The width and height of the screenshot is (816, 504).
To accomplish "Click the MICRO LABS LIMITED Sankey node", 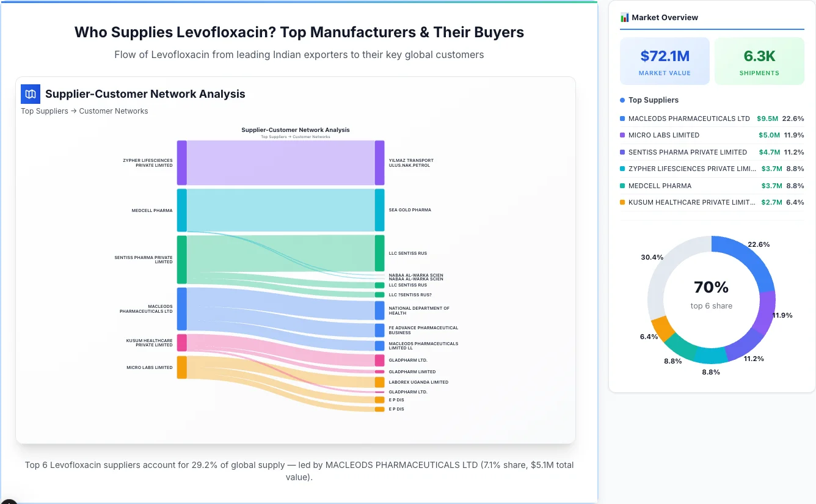I will click(180, 368).
